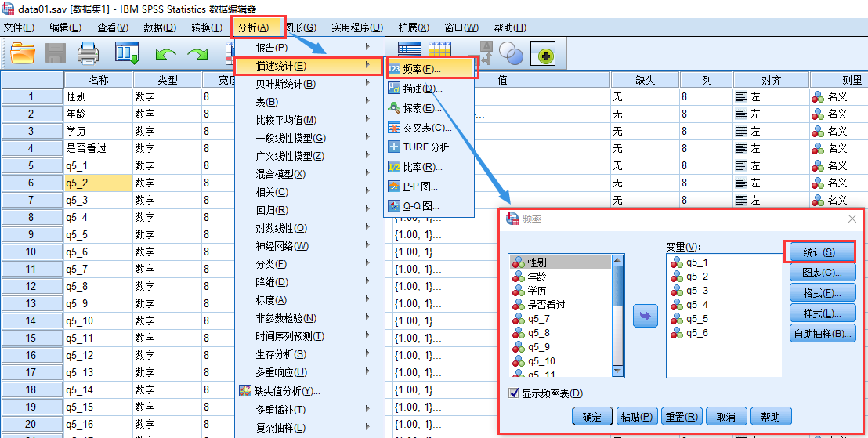Click the 帮助 button in dialog
Image resolution: width=868 pixels, height=438 pixels.
click(x=771, y=416)
